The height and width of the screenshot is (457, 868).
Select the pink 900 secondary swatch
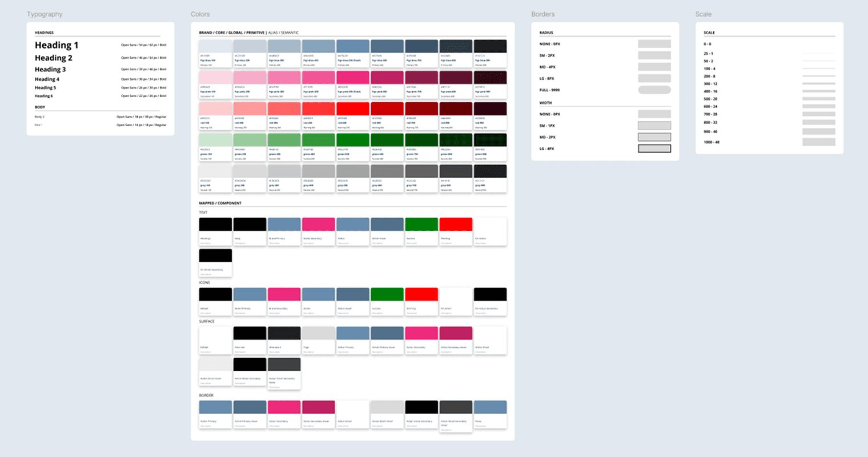click(489, 85)
